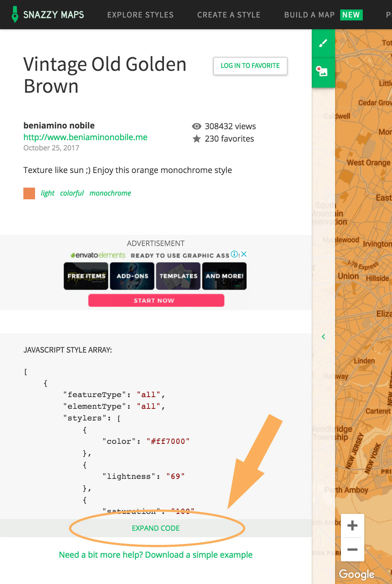Click the ad info icon

click(234, 254)
